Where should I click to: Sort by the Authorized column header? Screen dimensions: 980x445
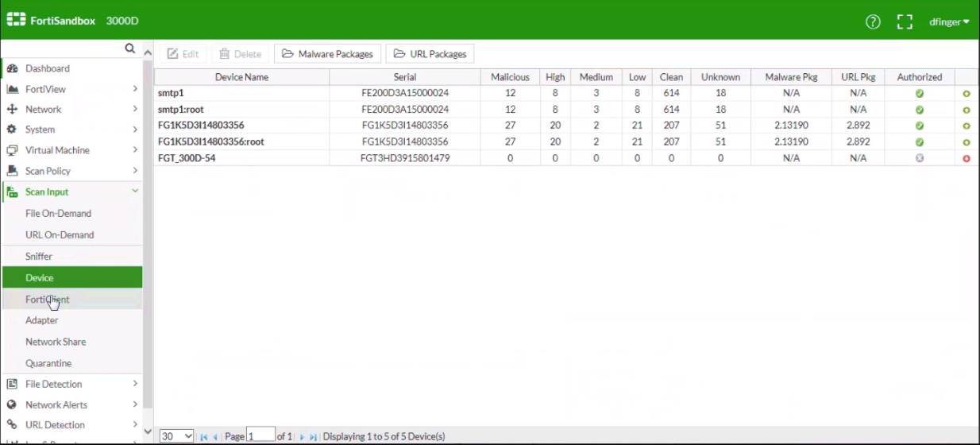tap(920, 77)
